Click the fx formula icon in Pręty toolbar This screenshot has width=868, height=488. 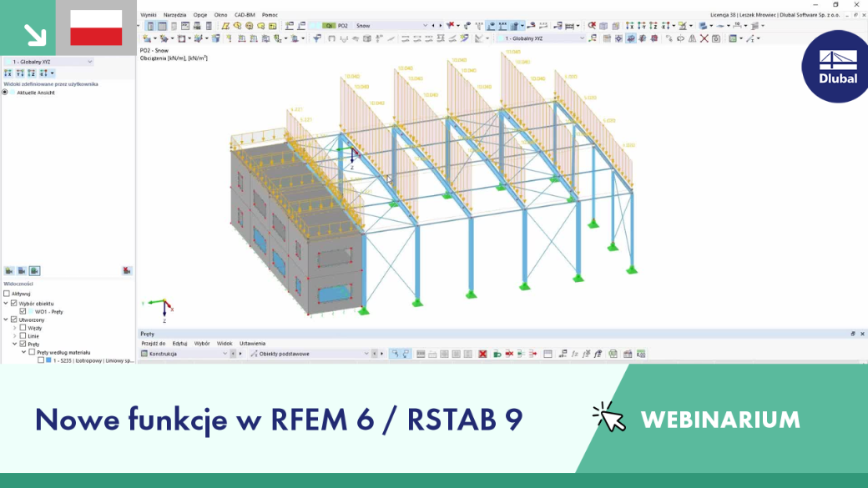pyautogui.click(x=574, y=354)
